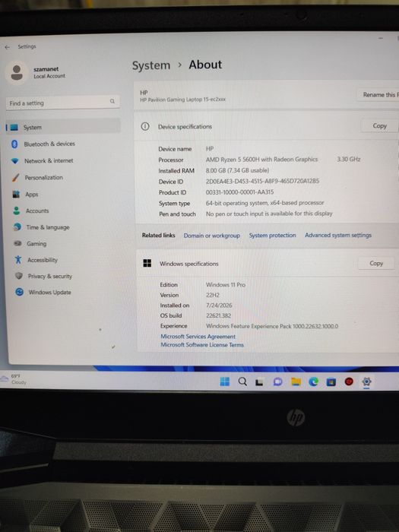The width and height of the screenshot is (399, 532).
Task: Open the Chat app from taskbar
Action: point(277,382)
